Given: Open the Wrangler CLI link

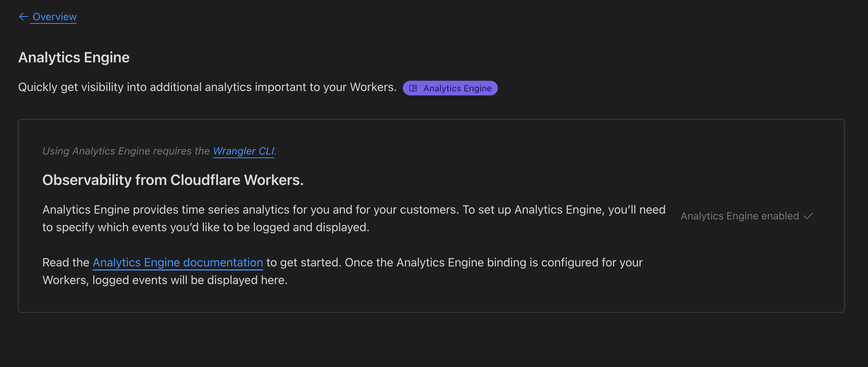Looking at the screenshot, I should [243, 151].
